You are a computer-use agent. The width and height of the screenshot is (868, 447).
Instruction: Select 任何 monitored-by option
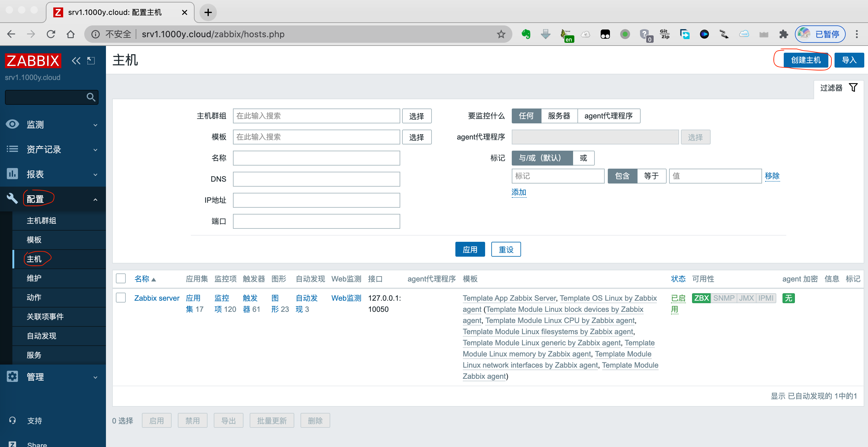coord(526,116)
